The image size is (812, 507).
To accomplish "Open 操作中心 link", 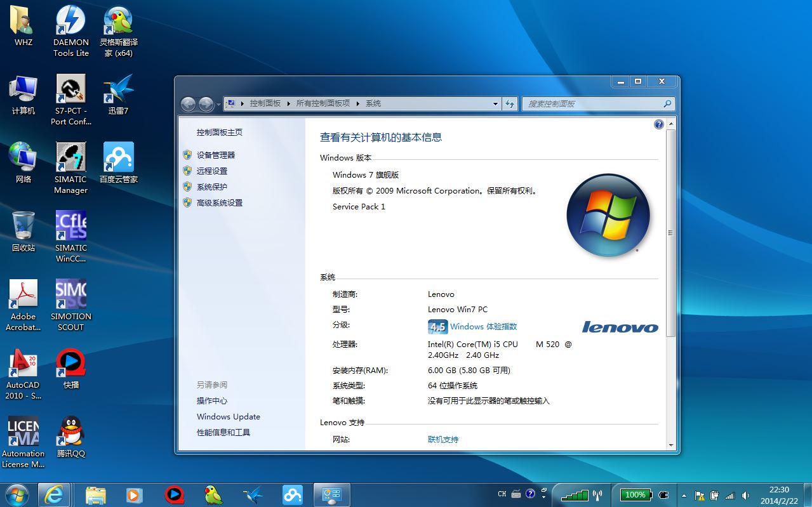I will coord(212,401).
